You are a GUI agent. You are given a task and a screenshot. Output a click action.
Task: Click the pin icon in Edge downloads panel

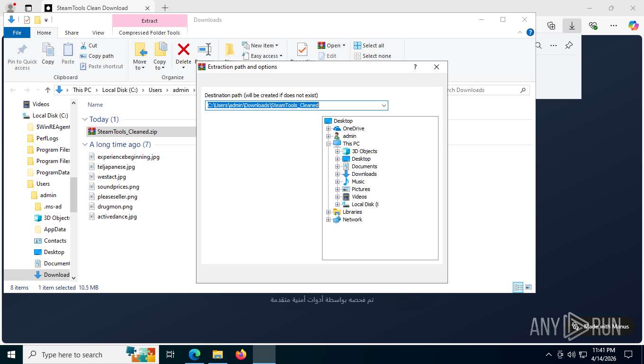(569, 45)
